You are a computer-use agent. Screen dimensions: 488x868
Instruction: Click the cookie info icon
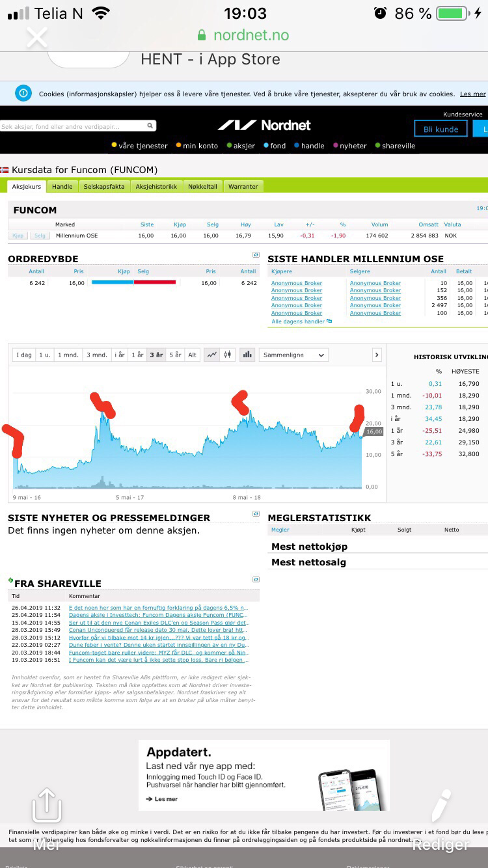[x=23, y=94]
